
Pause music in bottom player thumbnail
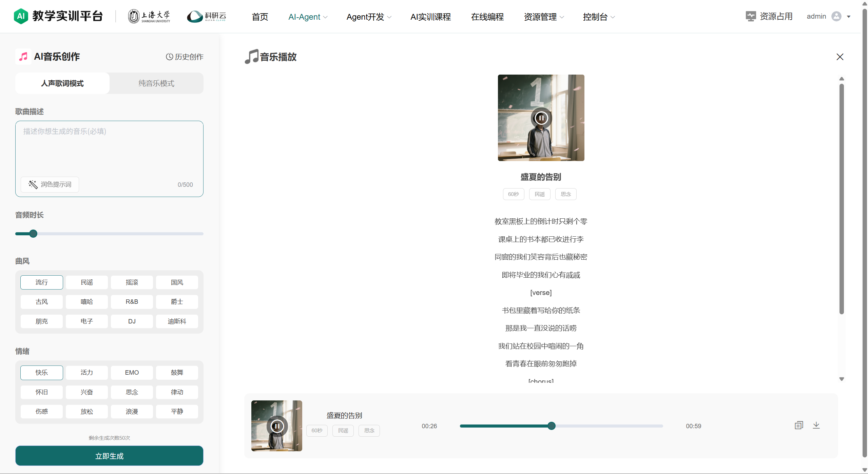pyautogui.click(x=277, y=426)
